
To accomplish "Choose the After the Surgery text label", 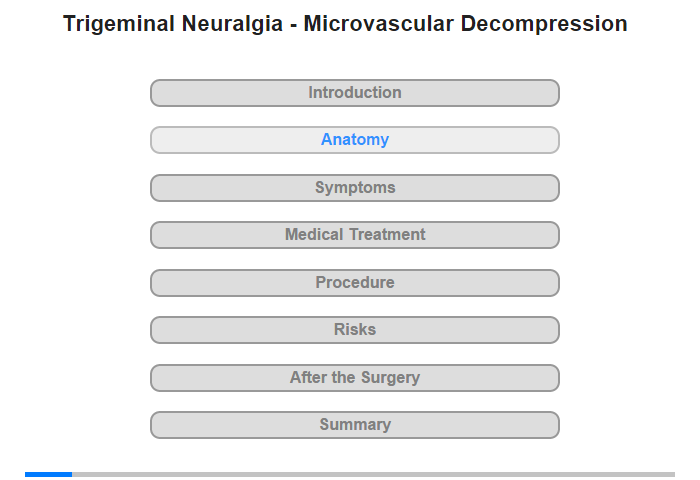I will (x=355, y=378).
